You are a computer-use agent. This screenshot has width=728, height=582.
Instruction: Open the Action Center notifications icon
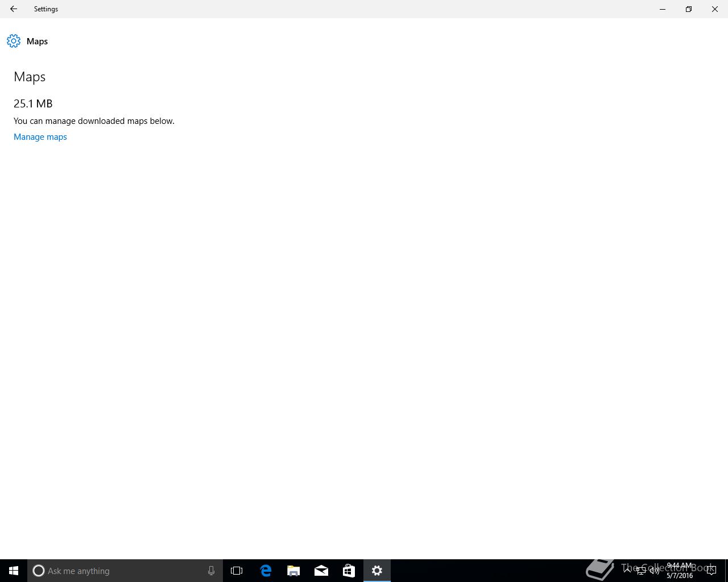tap(711, 571)
